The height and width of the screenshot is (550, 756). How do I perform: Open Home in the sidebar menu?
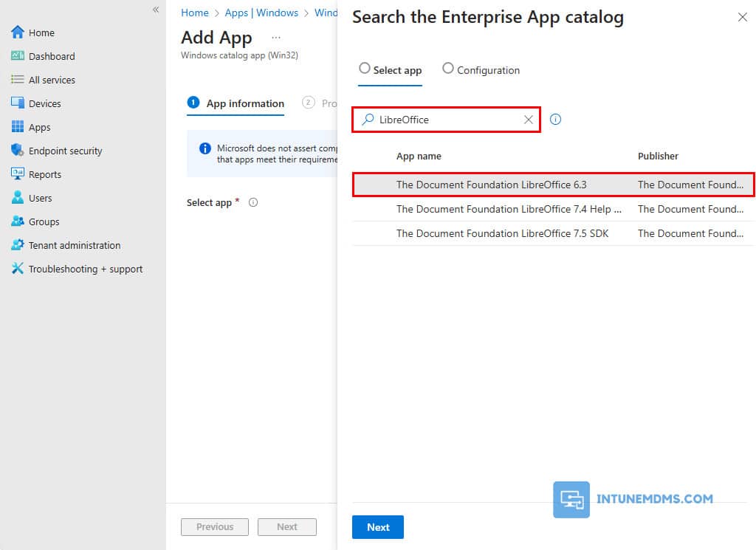coord(41,32)
